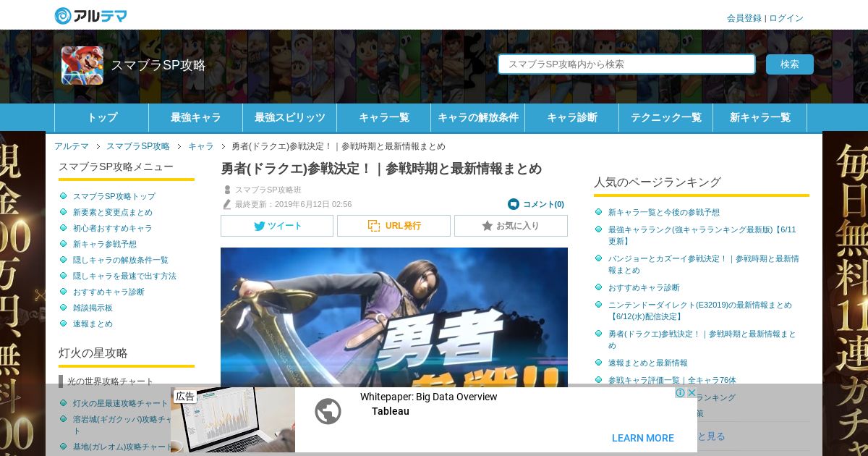Image resolution: width=868 pixels, height=456 pixels.
Task: Open 新キャラ参戦予想 sidebar link
Action: click(105, 244)
